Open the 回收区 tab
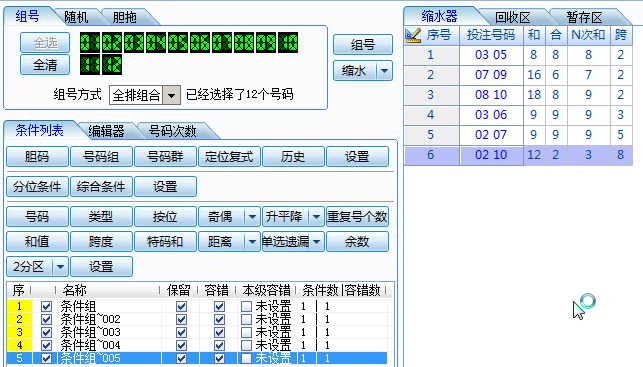The width and height of the screenshot is (643, 367). (x=513, y=17)
